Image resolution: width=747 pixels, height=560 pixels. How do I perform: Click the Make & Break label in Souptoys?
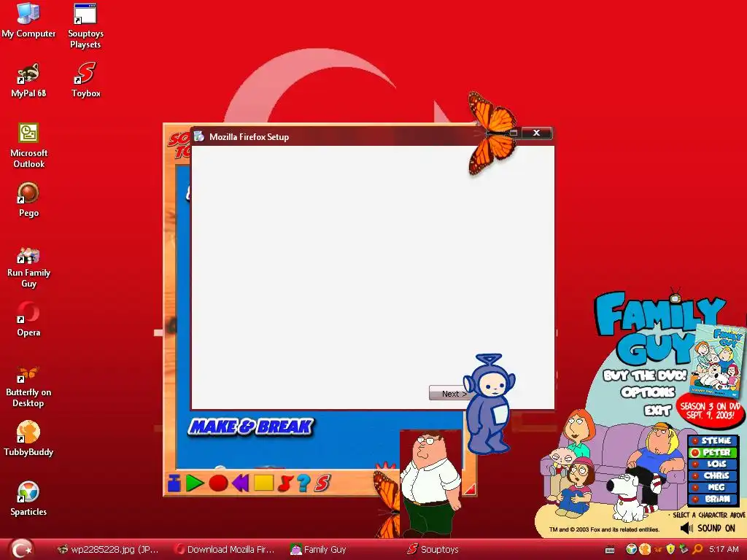coord(251,426)
